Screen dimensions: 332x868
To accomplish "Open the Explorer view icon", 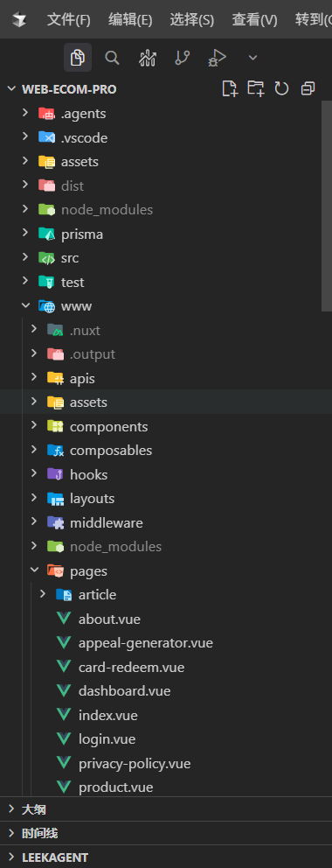I will pos(78,58).
